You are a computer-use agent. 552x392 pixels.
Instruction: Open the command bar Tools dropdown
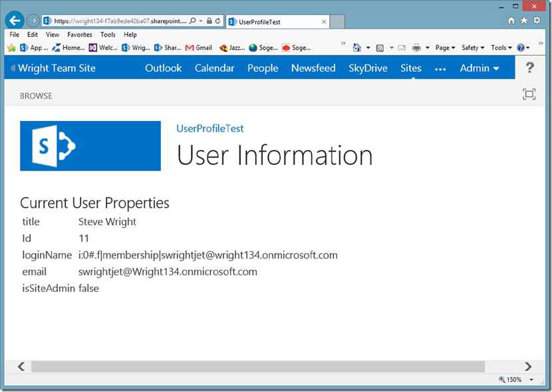coord(501,48)
